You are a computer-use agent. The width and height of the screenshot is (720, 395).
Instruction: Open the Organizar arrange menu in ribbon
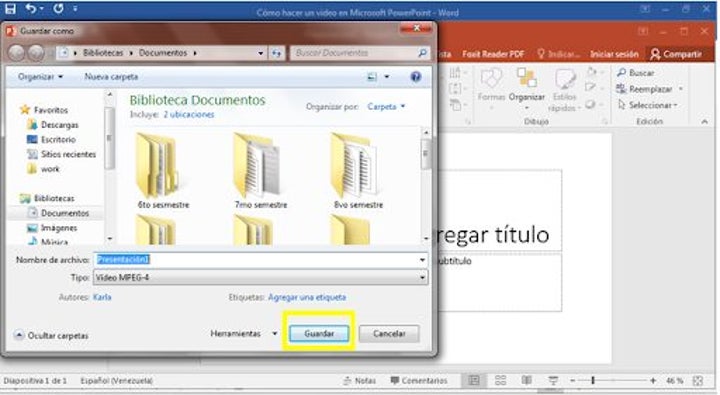527,87
